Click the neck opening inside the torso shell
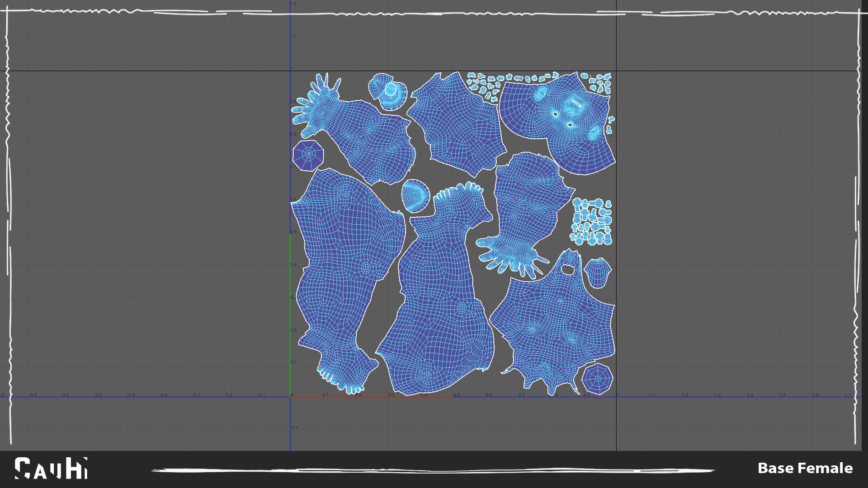Image resolution: width=868 pixels, height=488 pixels. [567, 270]
